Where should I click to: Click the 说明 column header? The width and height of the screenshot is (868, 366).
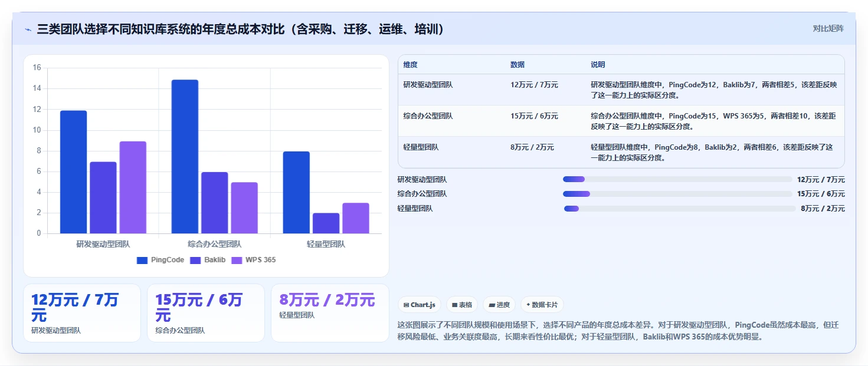598,65
